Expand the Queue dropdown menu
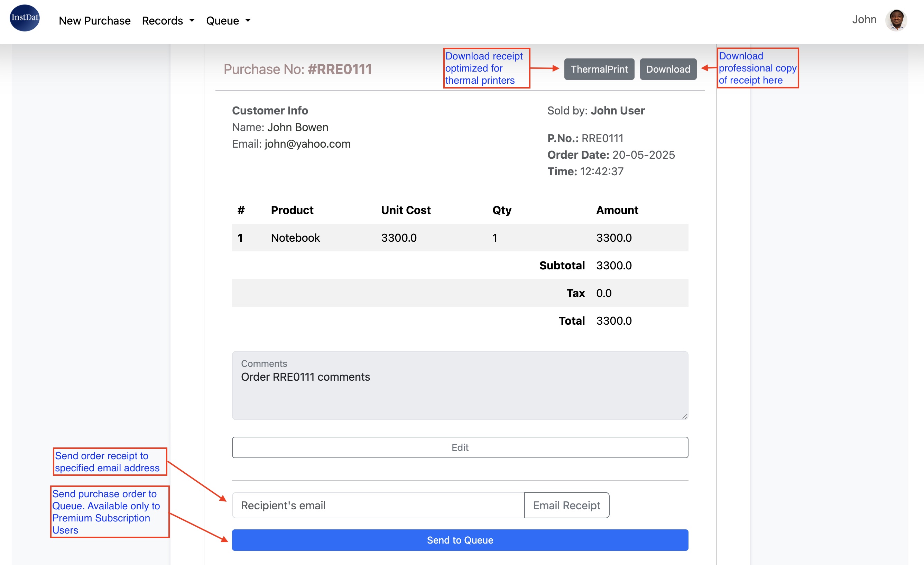This screenshot has width=924, height=565. coord(228,21)
